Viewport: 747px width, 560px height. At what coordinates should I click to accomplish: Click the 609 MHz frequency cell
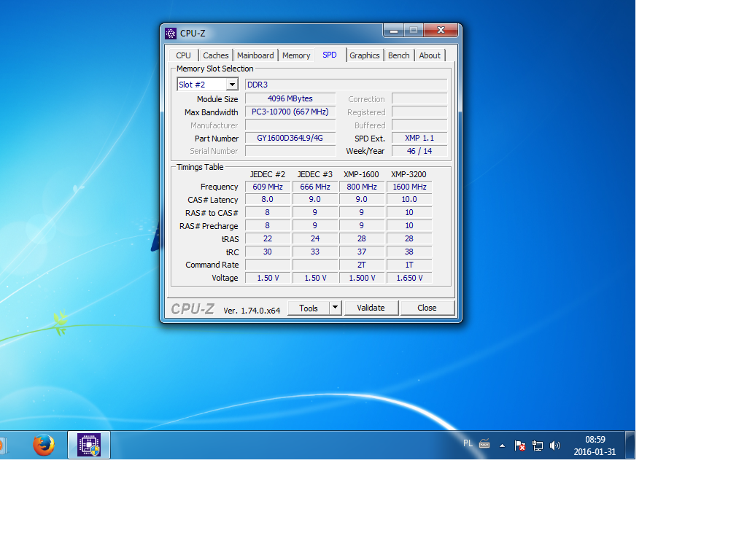268,187
